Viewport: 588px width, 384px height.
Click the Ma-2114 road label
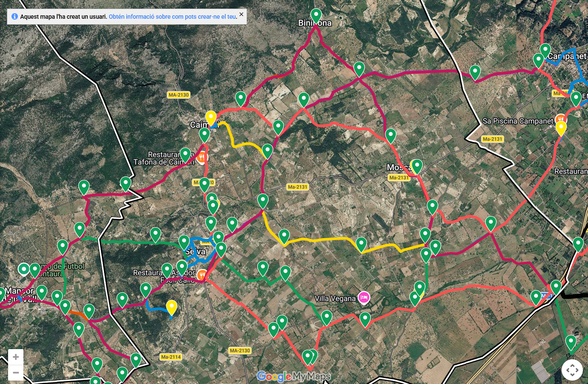coord(171,357)
